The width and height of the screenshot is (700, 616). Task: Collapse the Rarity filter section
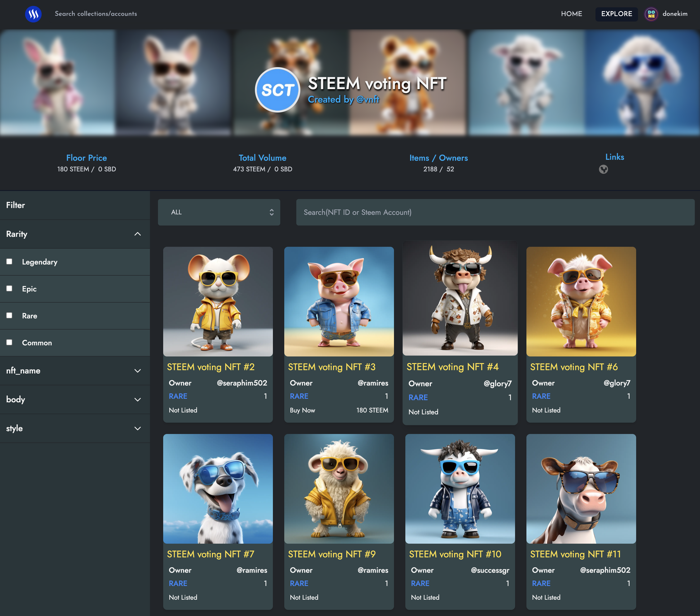(137, 234)
